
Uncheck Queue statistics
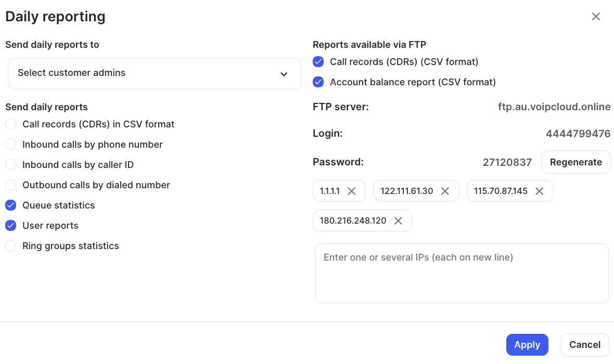point(10,205)
